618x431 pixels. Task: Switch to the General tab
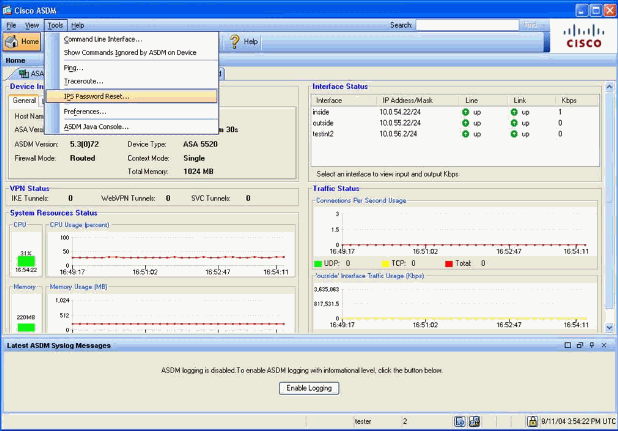pyautogui.click(x=25, y=100)
